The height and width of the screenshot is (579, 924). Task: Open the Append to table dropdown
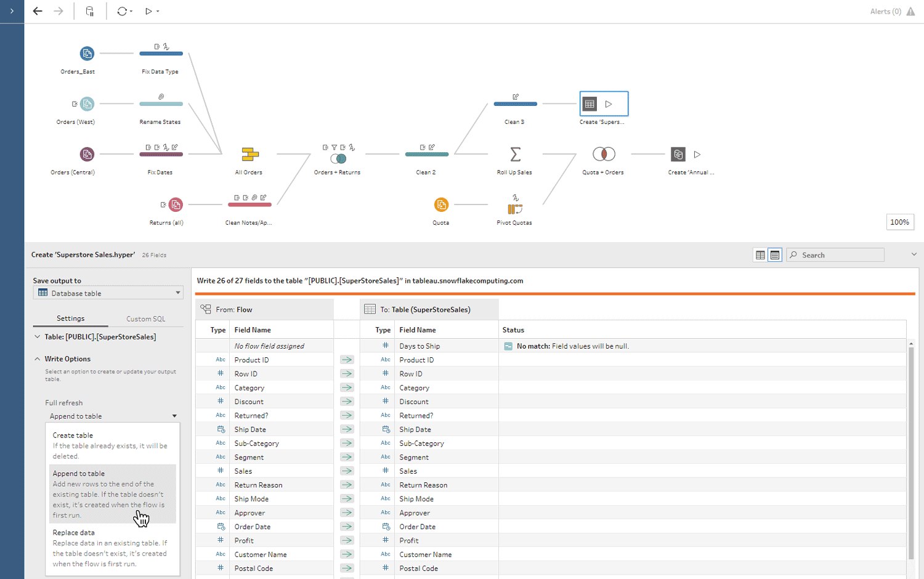tap(113, 416)
